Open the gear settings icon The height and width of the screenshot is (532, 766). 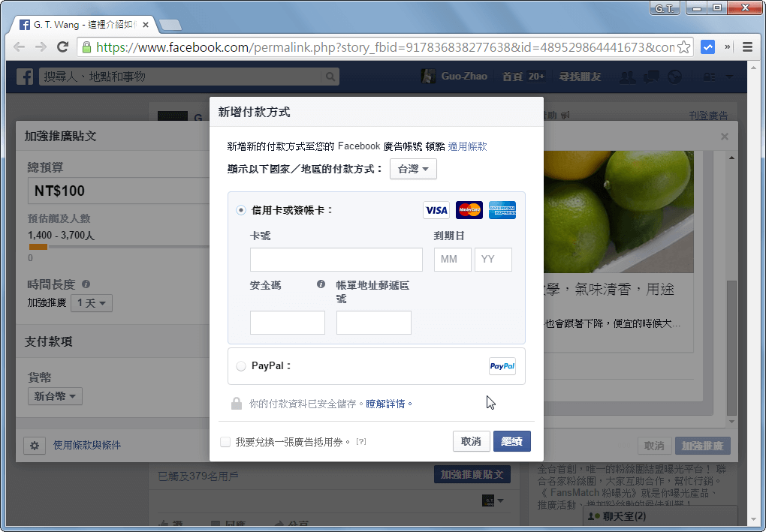coord(34,446)
